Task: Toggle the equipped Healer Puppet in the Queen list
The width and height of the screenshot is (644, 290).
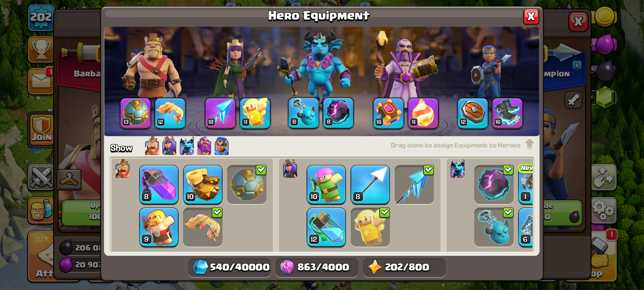Action: tap(370, 227)
